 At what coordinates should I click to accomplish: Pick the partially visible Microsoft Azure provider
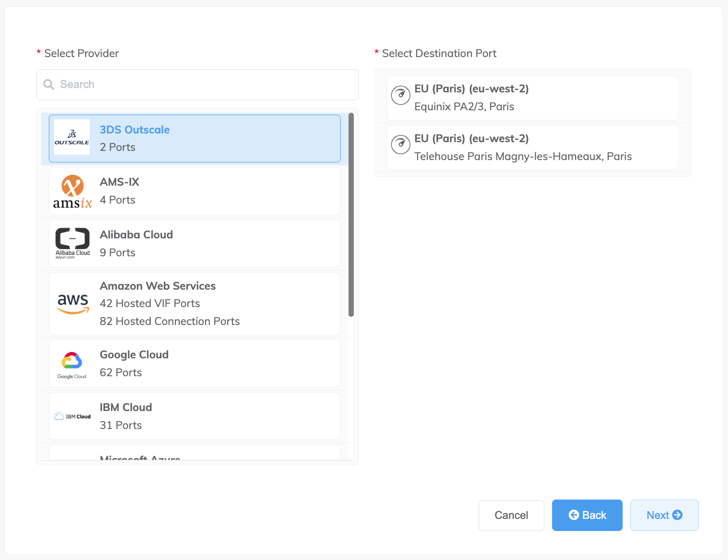(195, 453)
